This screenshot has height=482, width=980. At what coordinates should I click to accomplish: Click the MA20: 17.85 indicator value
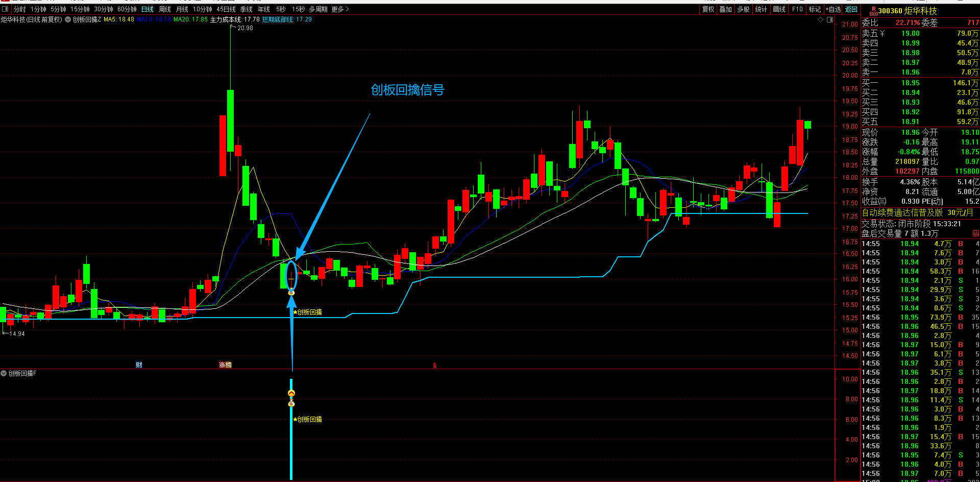coord(191,19)
